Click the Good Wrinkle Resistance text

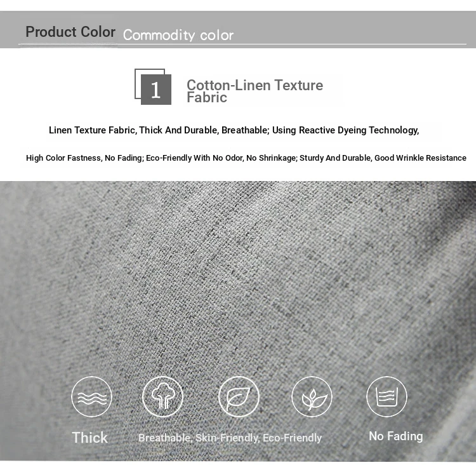point(420,158)
